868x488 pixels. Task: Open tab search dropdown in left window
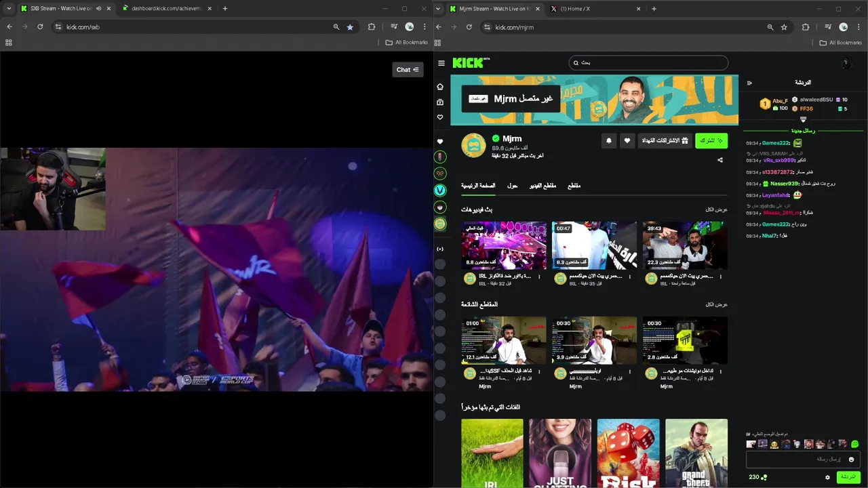point(9,9)
